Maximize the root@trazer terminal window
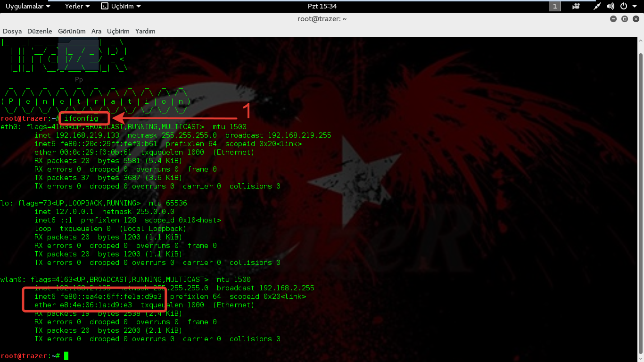 pyautogui.click(x=625, y=19)
